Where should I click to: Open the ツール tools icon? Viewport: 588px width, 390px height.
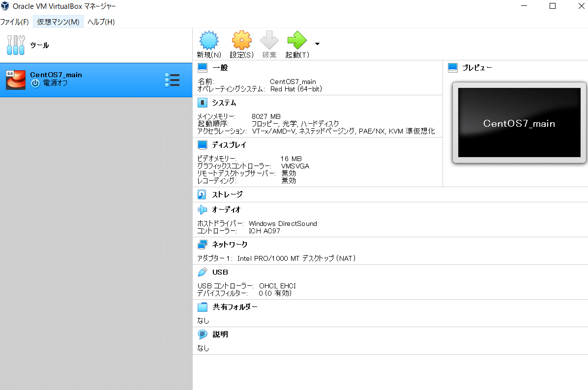coord(15,45)
